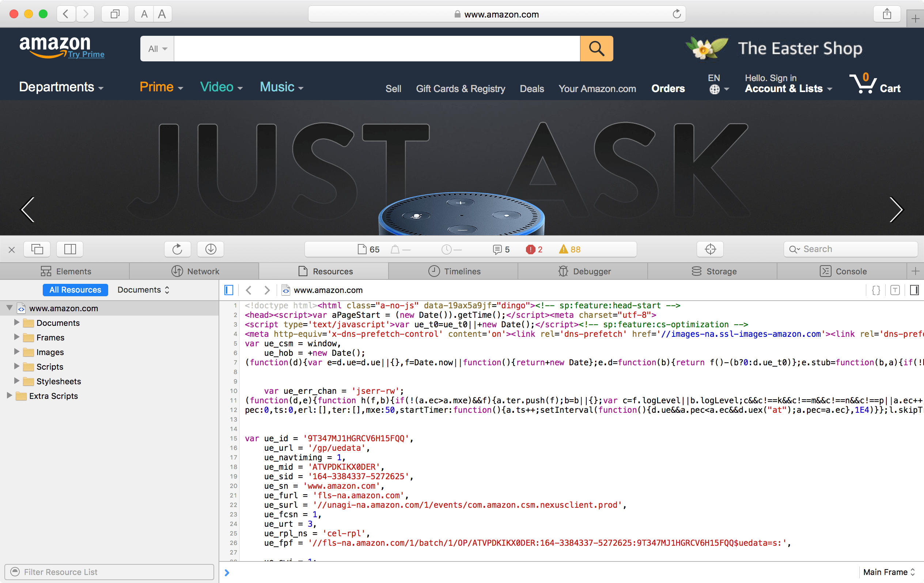Detach the inspector into a separate window
Viewport: 924px width, 583px height.
click(x=37, y=249)
